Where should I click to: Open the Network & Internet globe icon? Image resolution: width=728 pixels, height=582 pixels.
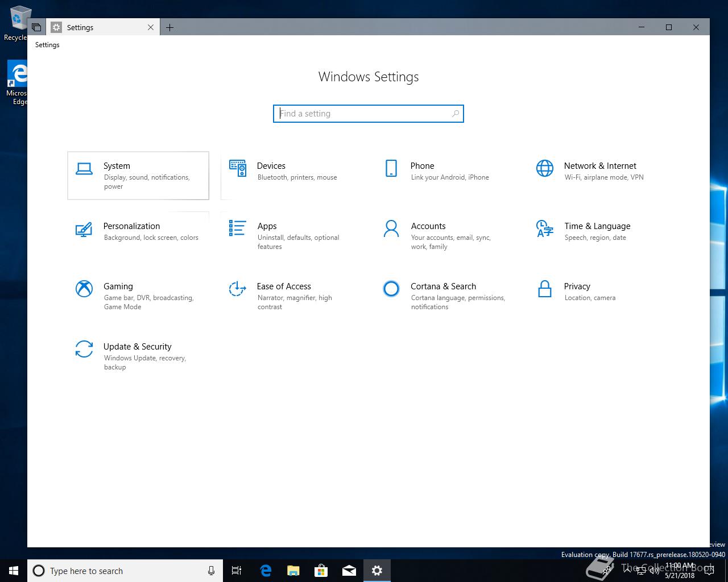pyautogui.click(x=545, y=168)
